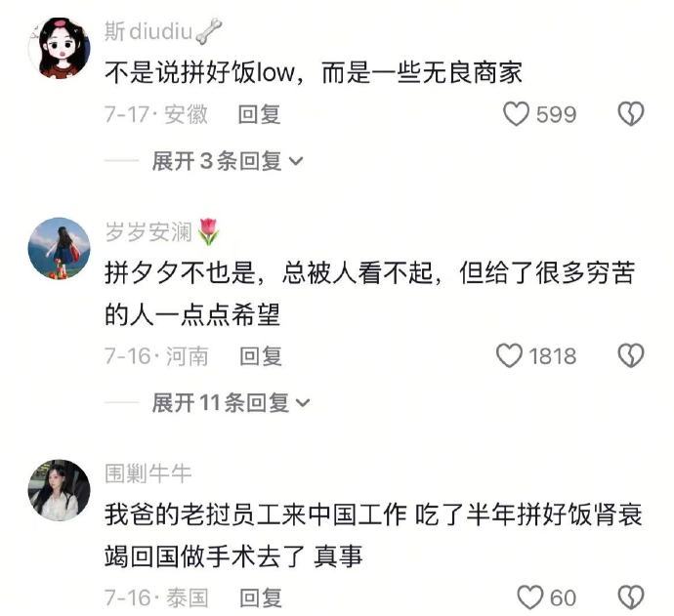Open 围剿牛牛's profile avatar

60,490
